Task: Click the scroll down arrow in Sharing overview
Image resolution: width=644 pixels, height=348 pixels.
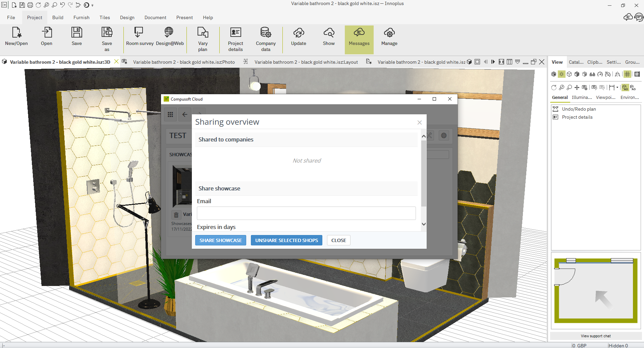Action: point(424,224)
